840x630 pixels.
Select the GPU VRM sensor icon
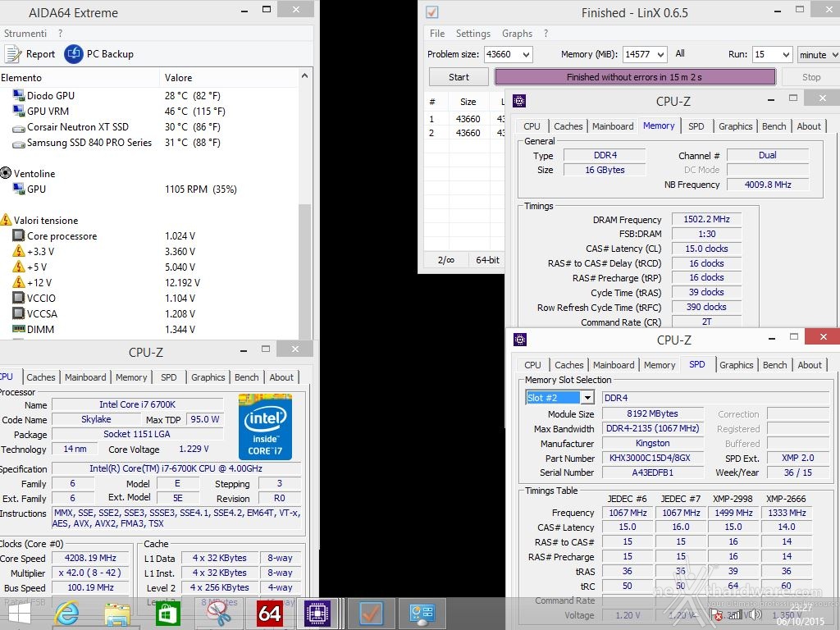19,111
